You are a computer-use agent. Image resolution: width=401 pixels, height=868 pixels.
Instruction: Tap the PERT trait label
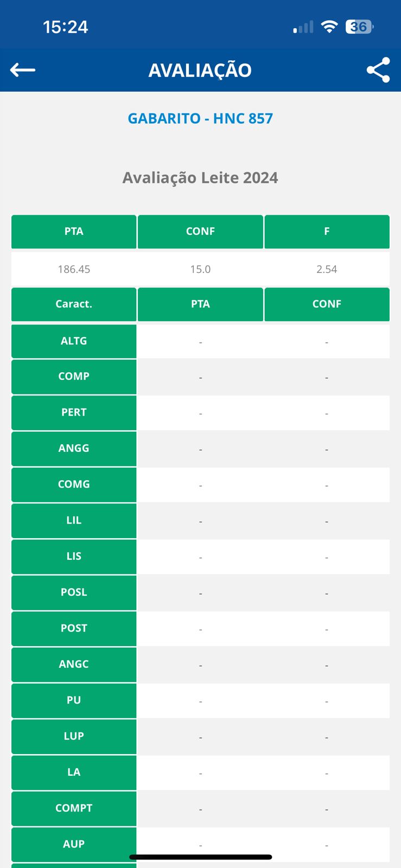(x=74, y=412)
